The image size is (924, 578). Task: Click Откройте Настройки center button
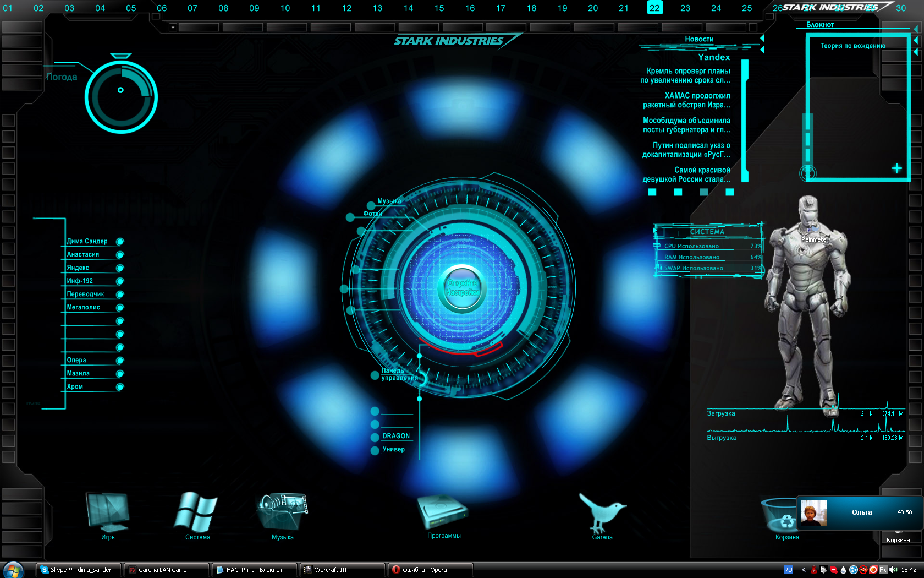point(462,288)
